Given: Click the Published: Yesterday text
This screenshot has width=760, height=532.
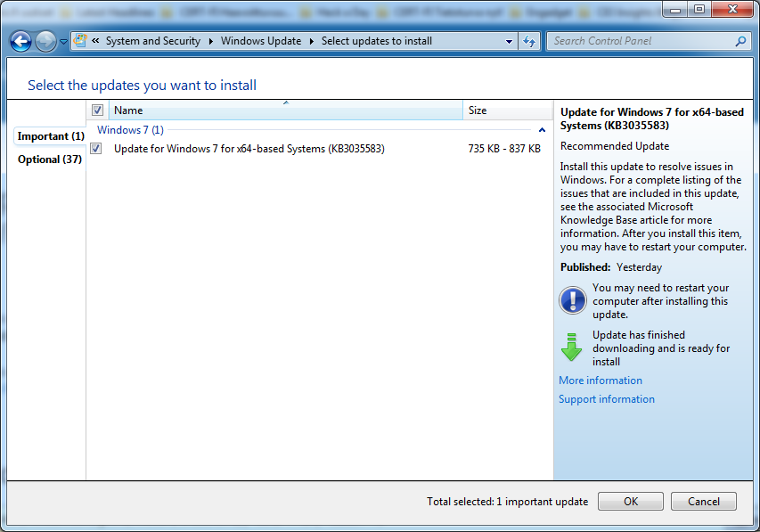Looking at the screenshot, I should (611, 267).
